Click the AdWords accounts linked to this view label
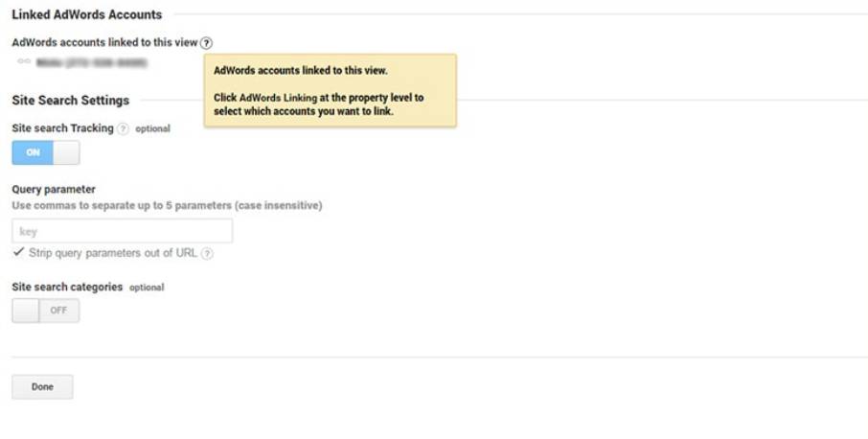The width and height of the screenshot is (868, 439). 105,43
